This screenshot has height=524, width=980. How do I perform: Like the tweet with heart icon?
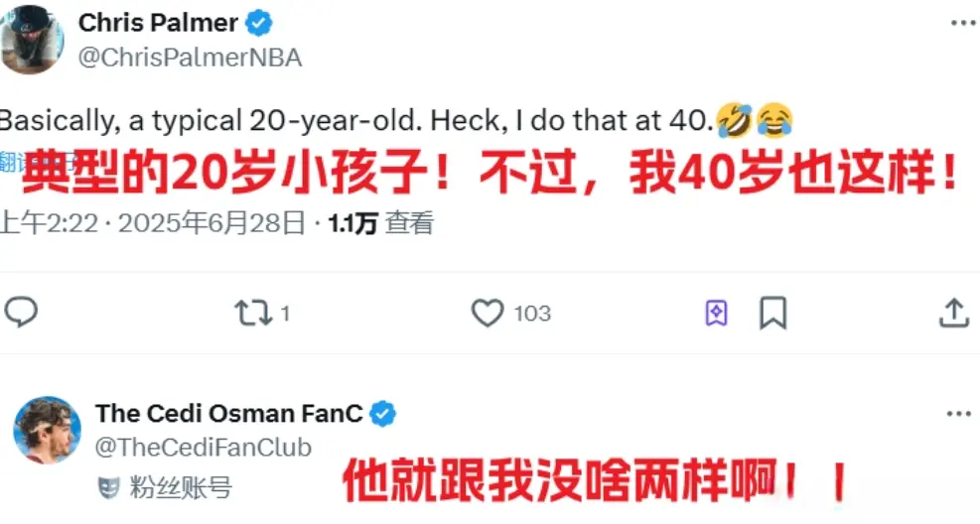coord(488,314)
